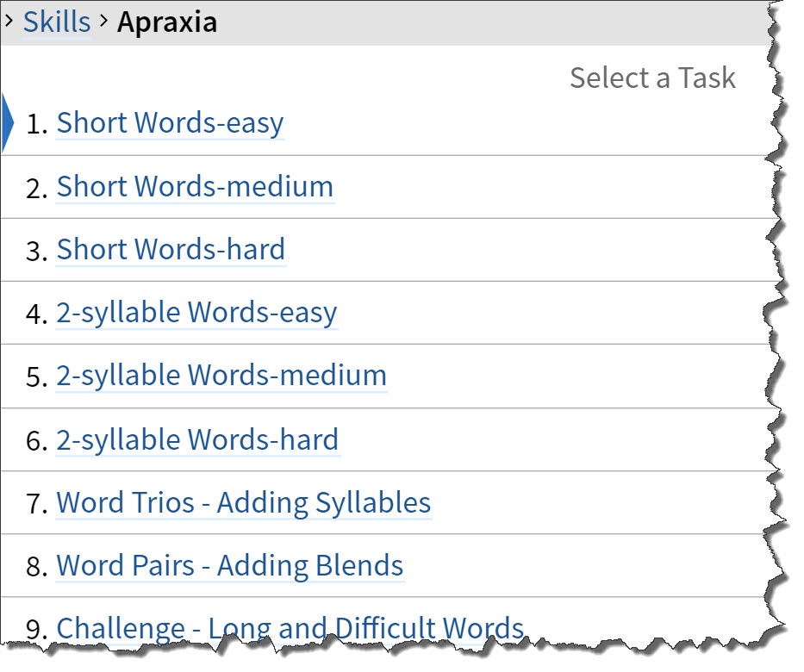
Task: Open 2-syllable Words-hard task
Action: point(197,439)
